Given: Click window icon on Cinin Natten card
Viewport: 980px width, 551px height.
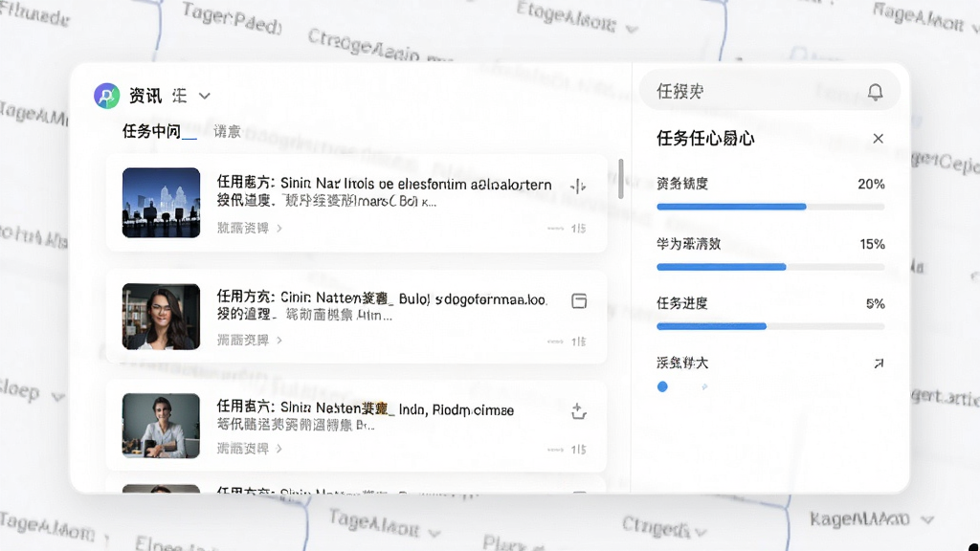Looking at the screenshot, I should click(x=579, y=301).
